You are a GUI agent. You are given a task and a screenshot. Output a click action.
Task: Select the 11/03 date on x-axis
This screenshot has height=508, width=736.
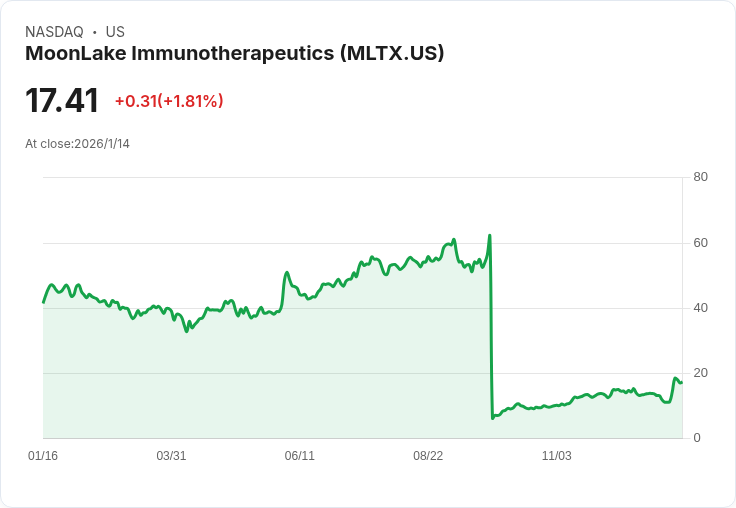coord(556,456)
